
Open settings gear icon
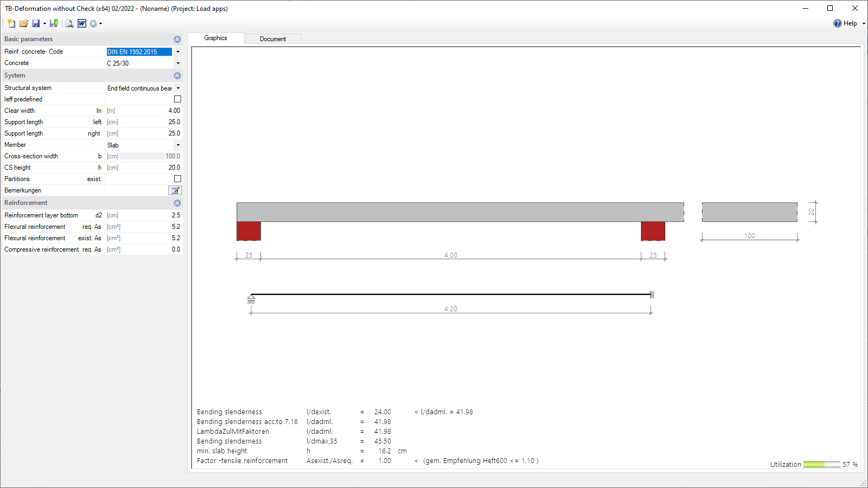tap(93, 23)
